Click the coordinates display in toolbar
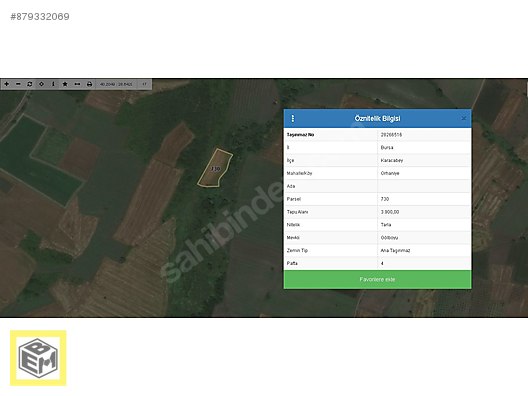The image size is (528, 396). pyautogui.click(x=116, y=84)
